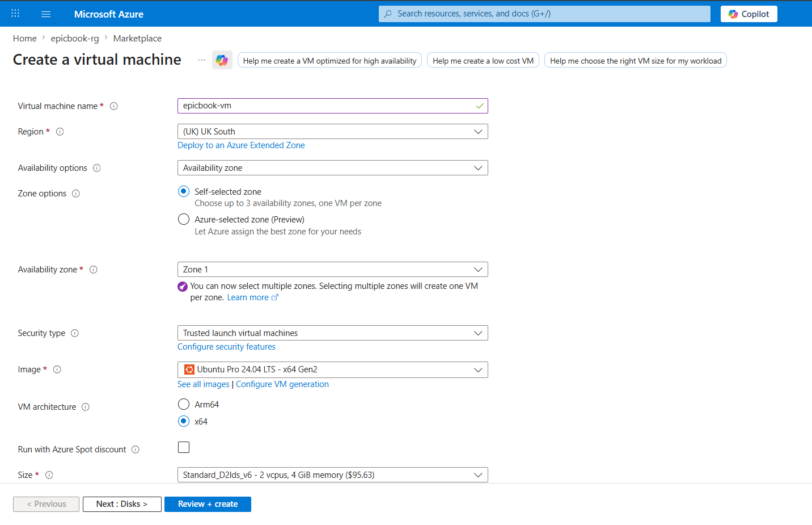Click the Copilot icon beside page title
The height and width of the screenshot is (525, 812).
pos(222,60)
